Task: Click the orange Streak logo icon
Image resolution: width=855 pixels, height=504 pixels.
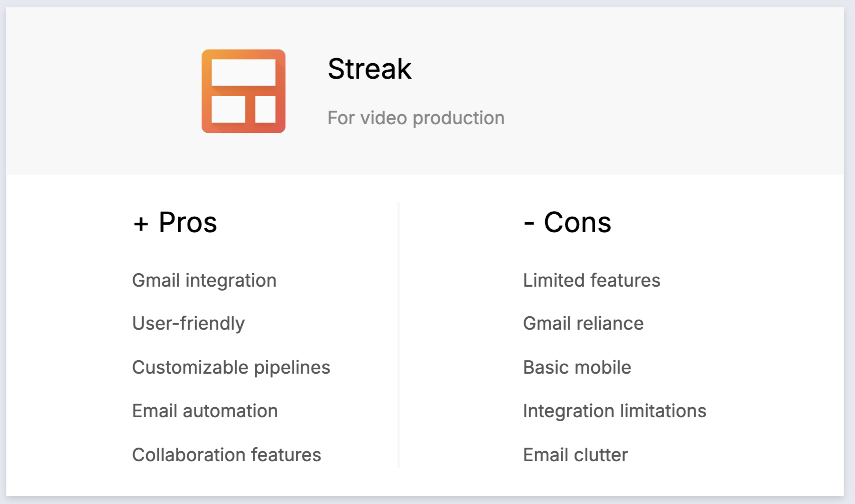Action: coord(243,91)
